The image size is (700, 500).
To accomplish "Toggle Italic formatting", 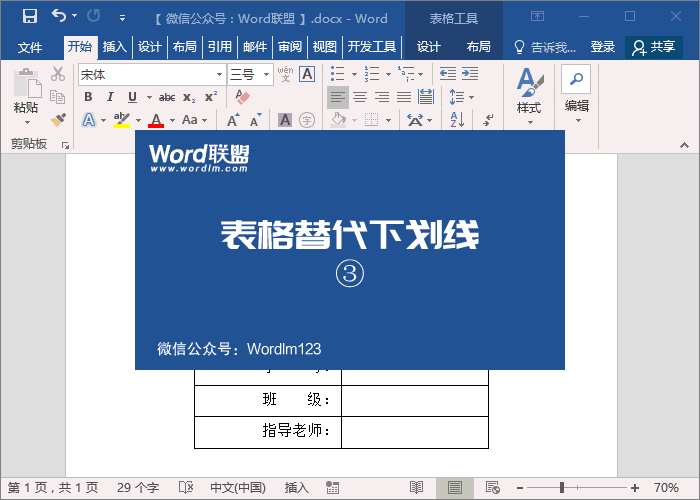I will 110,97.
